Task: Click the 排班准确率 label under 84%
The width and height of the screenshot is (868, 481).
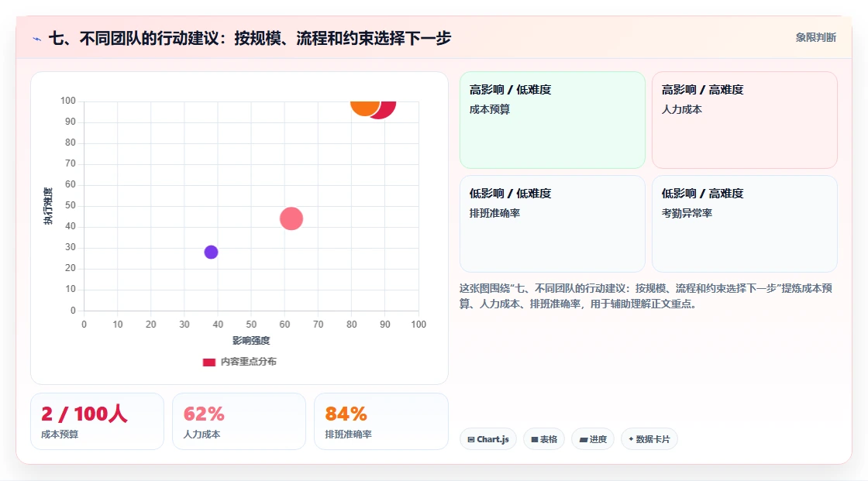Action: tap(348, 435)
